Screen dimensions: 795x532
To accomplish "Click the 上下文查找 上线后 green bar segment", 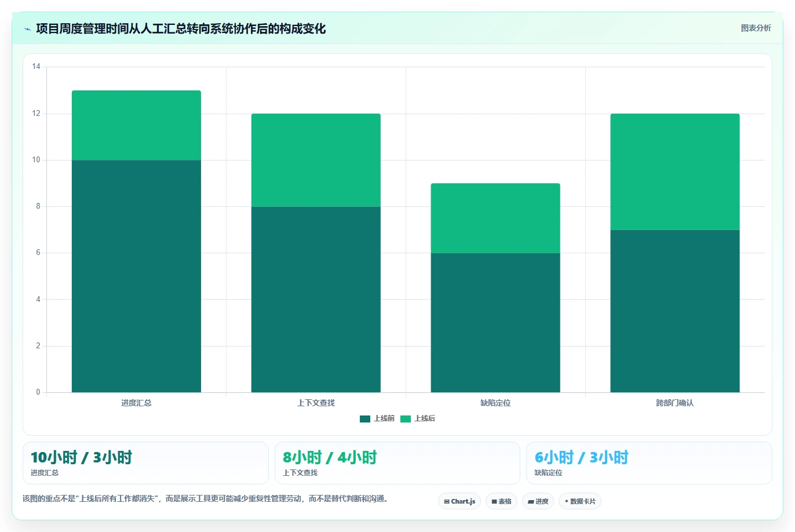I will (316, 160).
